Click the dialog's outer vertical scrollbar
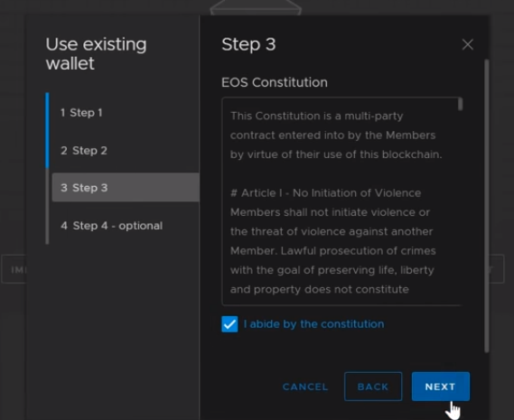The width and height of the screenshot is (514, 420). tap(487, 206)
